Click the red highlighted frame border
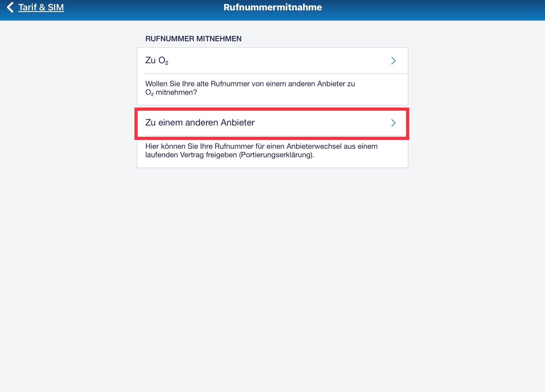This screenshot has width=545, height=392. [272, 109]
